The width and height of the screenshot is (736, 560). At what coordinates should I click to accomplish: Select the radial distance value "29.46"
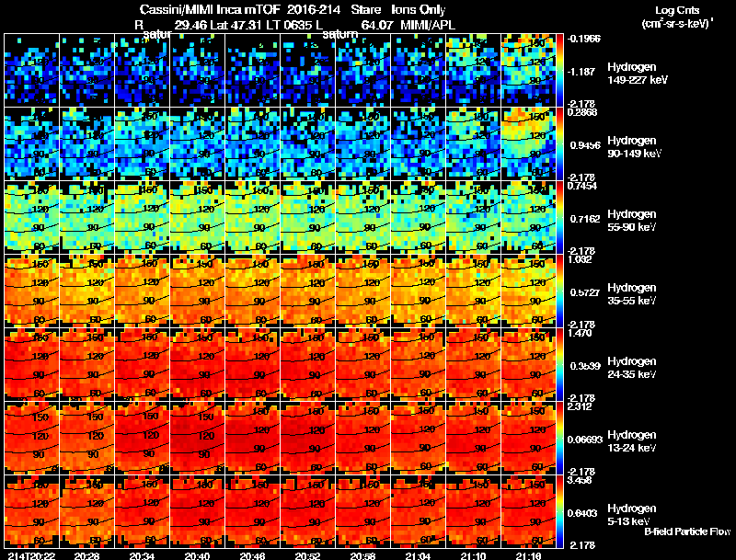pyautogui.click(x=190, y=26)
